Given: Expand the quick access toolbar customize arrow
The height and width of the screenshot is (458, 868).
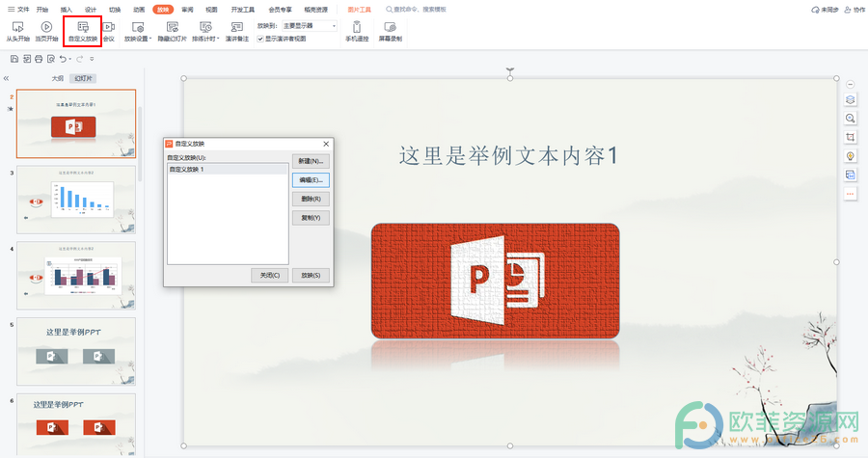Looking at the screenshot, I should [x=92, y=59].
